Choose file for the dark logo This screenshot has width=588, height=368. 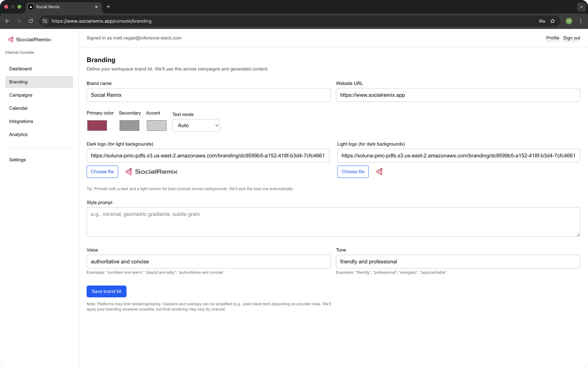[102, 172]
